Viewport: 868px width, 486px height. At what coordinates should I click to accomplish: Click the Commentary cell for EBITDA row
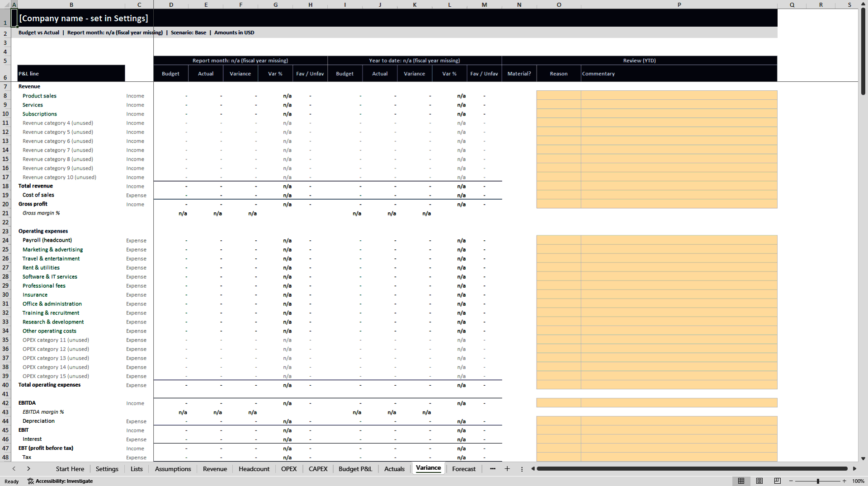679,403
